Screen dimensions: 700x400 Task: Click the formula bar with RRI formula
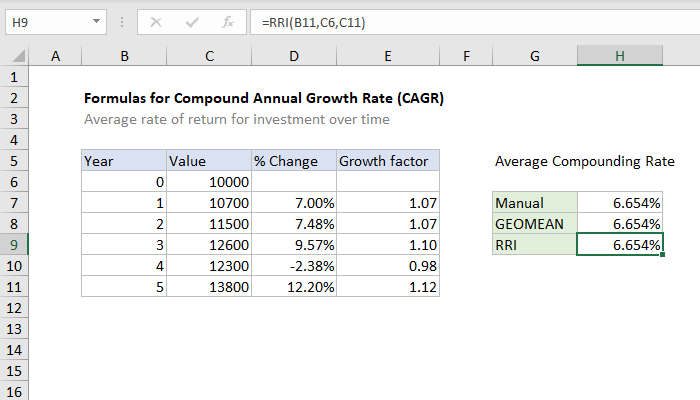point(475,22)
